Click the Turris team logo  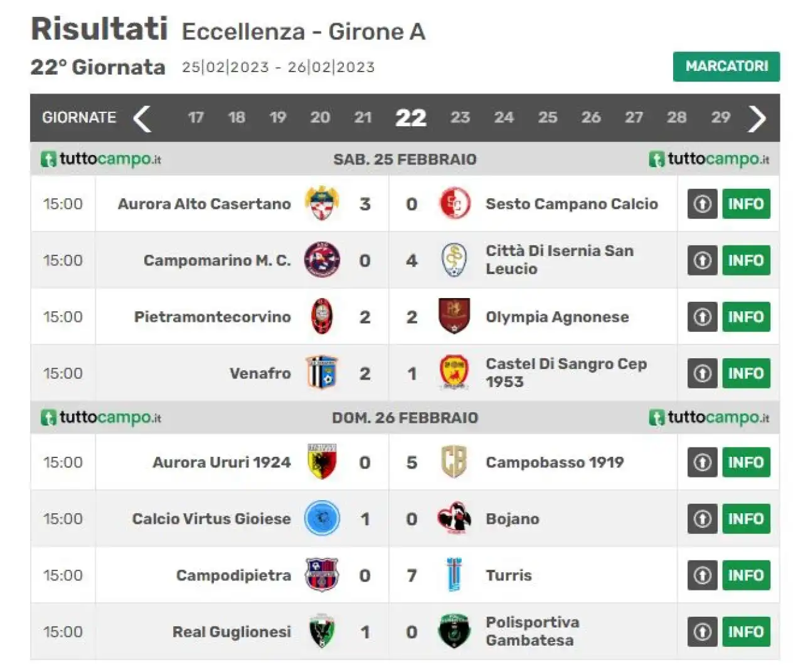pyautogui.click(x=455, y=575)
